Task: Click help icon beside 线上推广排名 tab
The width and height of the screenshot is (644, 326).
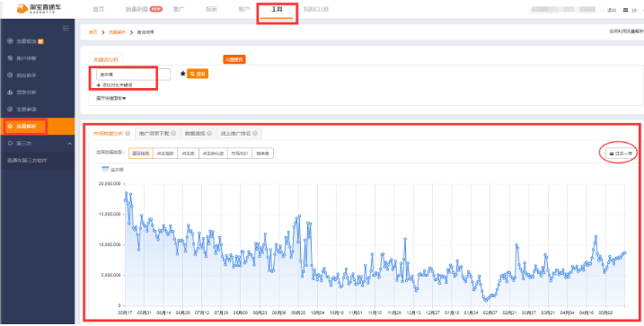Action: click(x=255, y=134)
